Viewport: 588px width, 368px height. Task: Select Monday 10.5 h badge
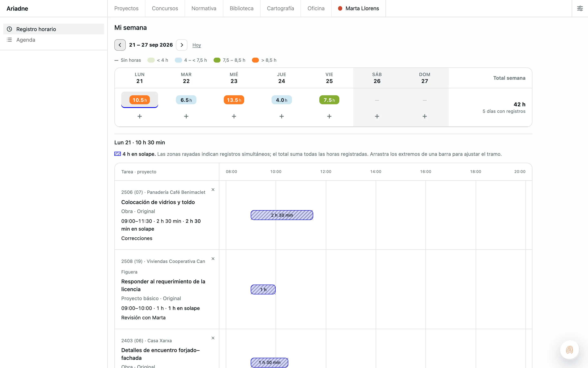point(139,100)
